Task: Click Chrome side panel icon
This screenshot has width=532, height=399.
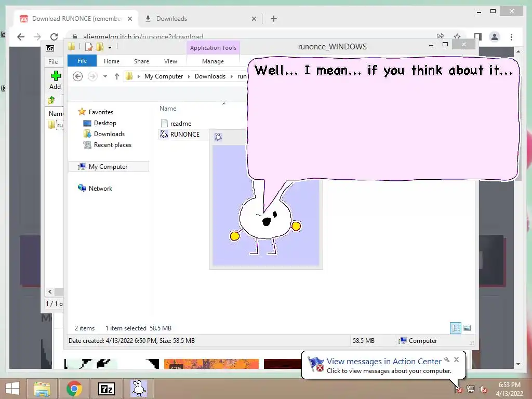Action: click(478, 37)
